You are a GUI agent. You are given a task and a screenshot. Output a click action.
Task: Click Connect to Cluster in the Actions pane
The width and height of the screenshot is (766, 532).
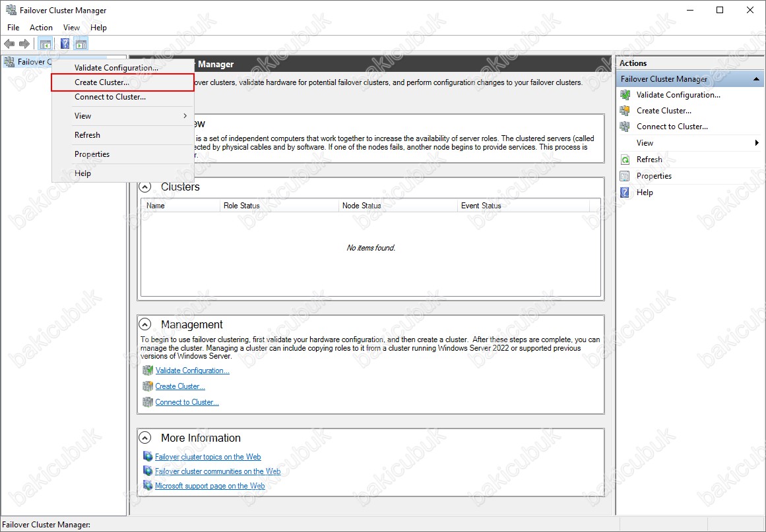(672, 127)
